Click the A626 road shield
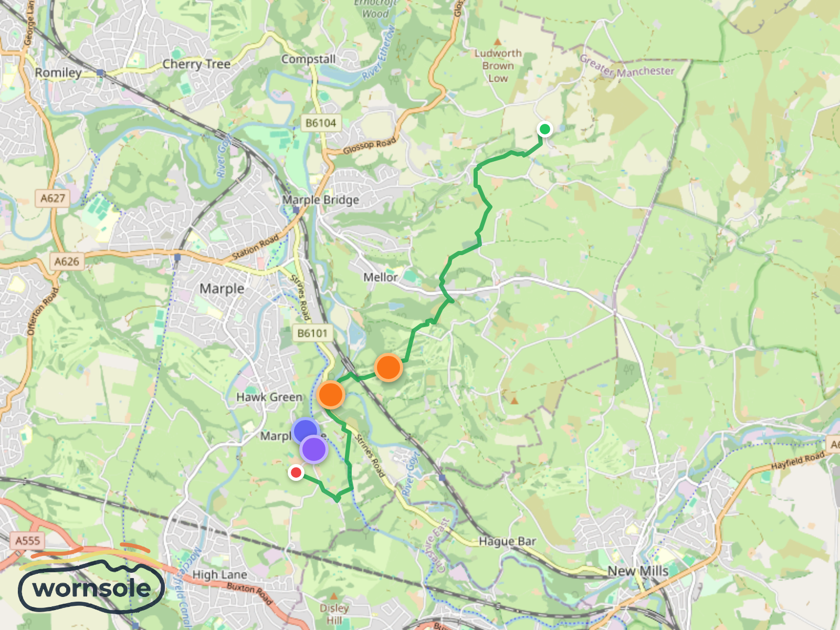The height and width of the screenshot is (630, 840). [67, 261]
